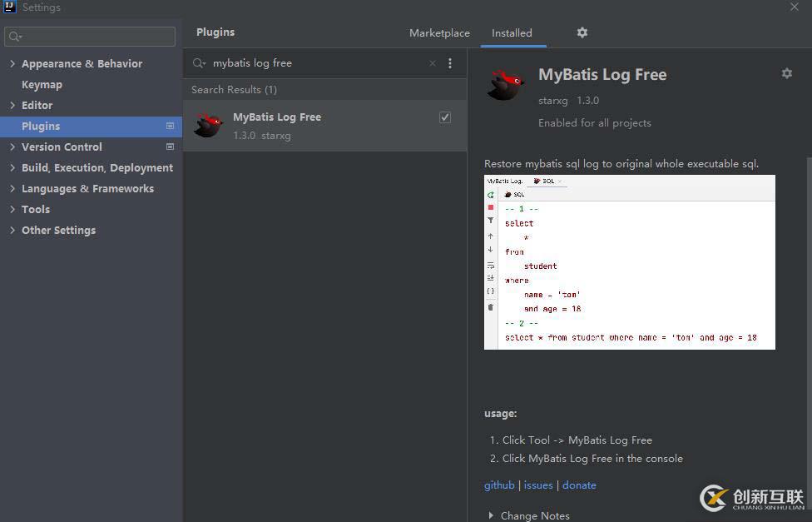Close the Settings dialog window
Image resolution: width=812 pixels, height=522 pixels.
[x=795, y=7]
